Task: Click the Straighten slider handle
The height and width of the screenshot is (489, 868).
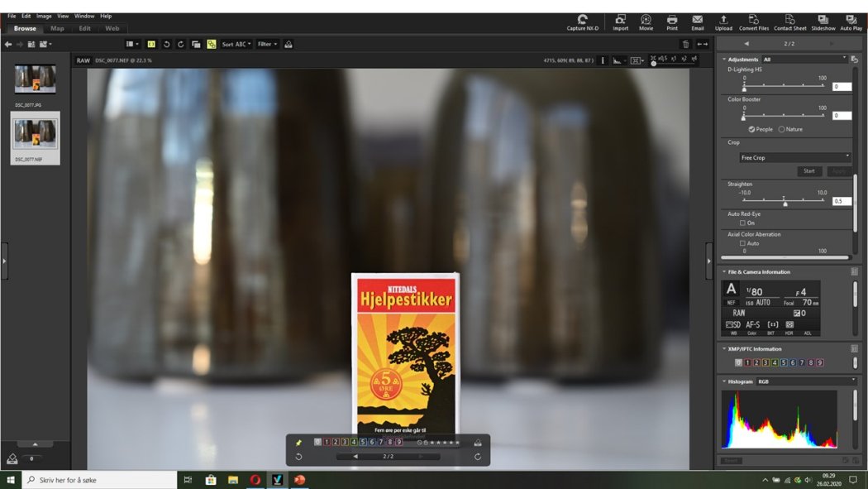Action: pyautogui.click(x=785, y=203)
